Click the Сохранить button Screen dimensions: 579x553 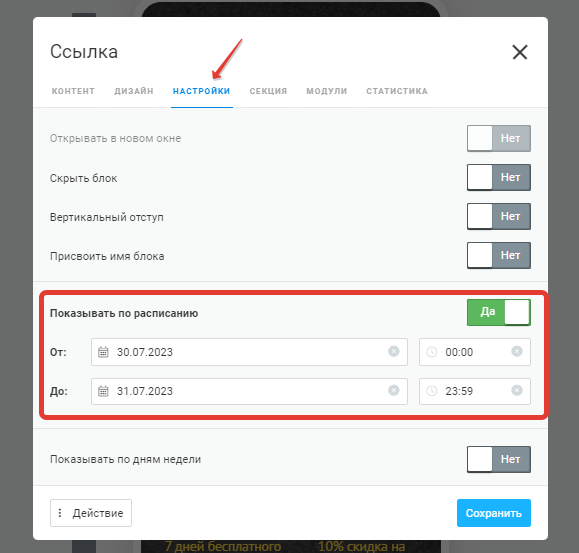[494, 513]
